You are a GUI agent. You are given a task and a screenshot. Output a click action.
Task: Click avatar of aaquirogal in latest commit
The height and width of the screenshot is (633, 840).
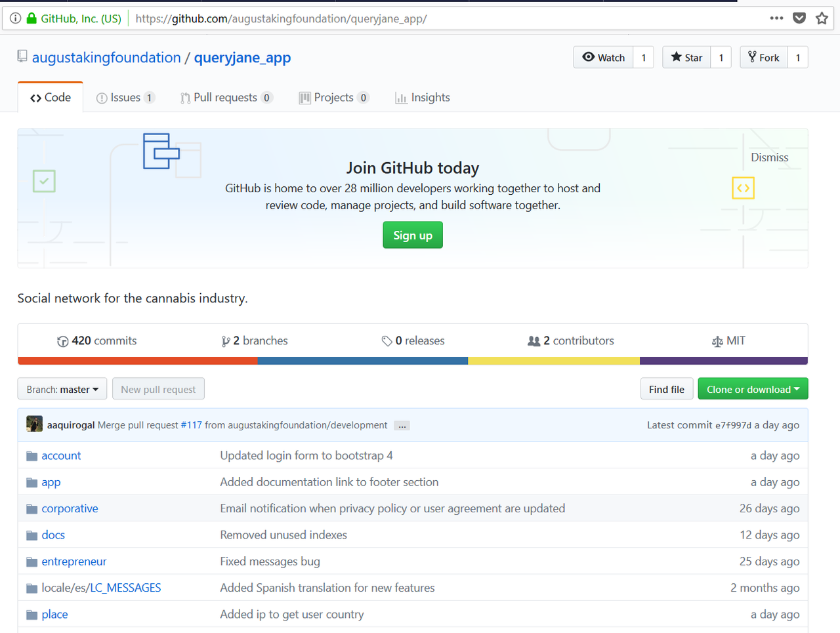point(34,424)
